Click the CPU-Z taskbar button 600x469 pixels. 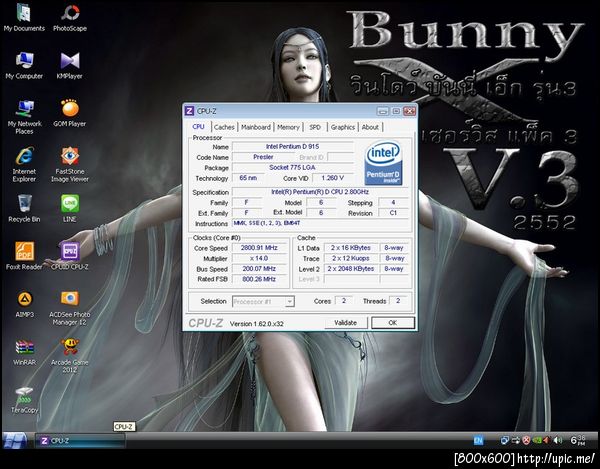(x=80, y=441)
